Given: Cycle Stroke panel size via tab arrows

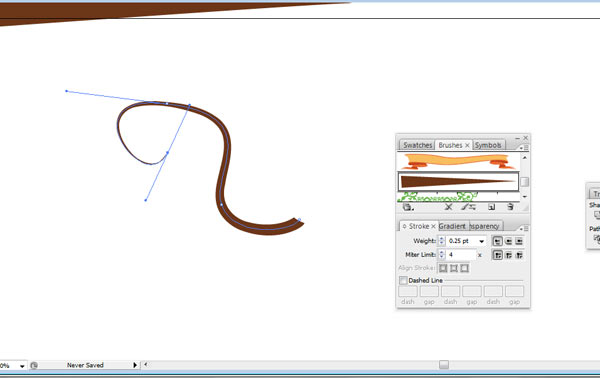Looking at the screenshot, I should click(x=404, y=226).
